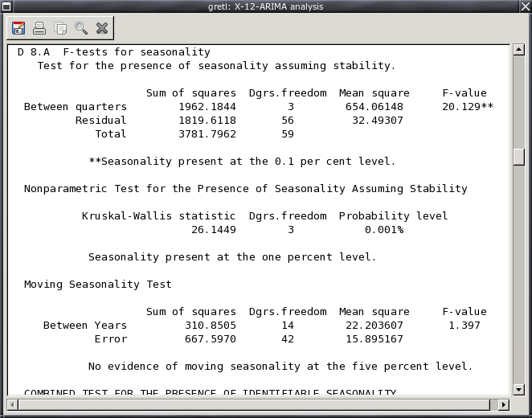
Task: Click the title bar button at far right
Action: [x=524, y=7]
